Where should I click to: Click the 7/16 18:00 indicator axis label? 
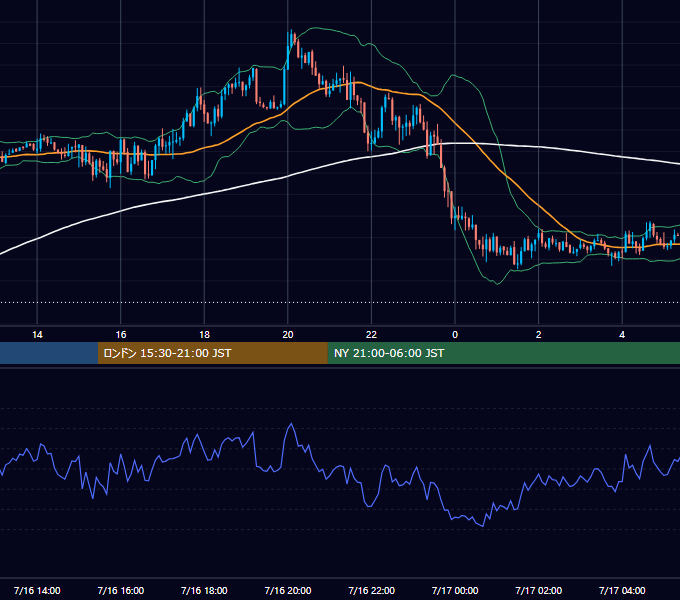pos(204,590)
